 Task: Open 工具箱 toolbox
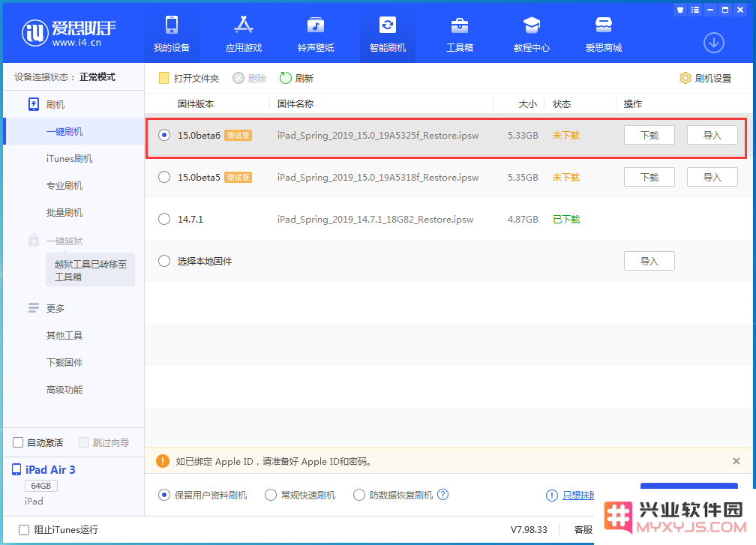[460, 34]
